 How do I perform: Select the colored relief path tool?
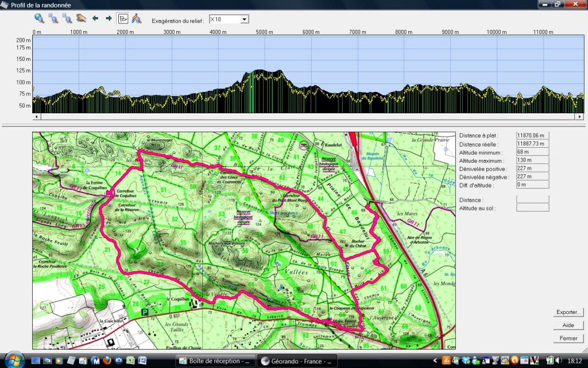pyautogui.click(x=138, y=18)
